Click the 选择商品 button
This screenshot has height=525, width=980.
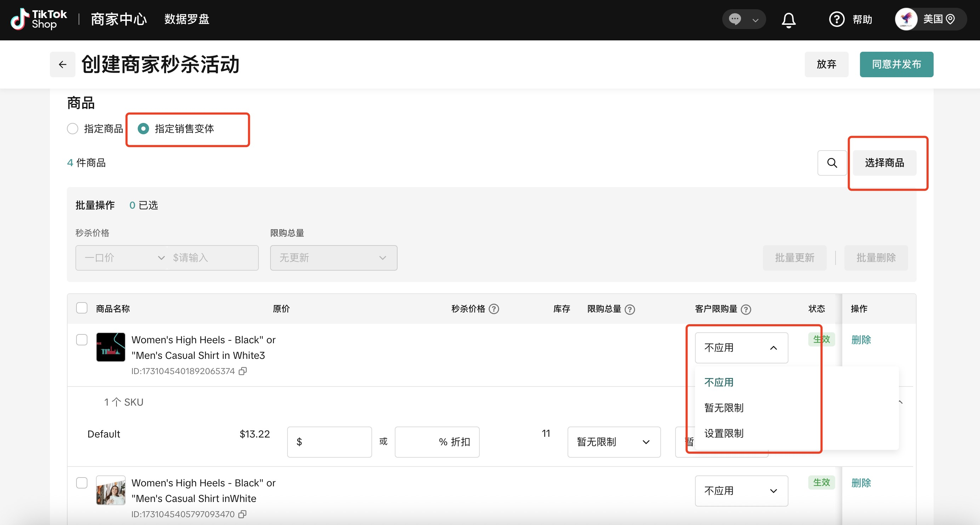(x=884, y=163)
